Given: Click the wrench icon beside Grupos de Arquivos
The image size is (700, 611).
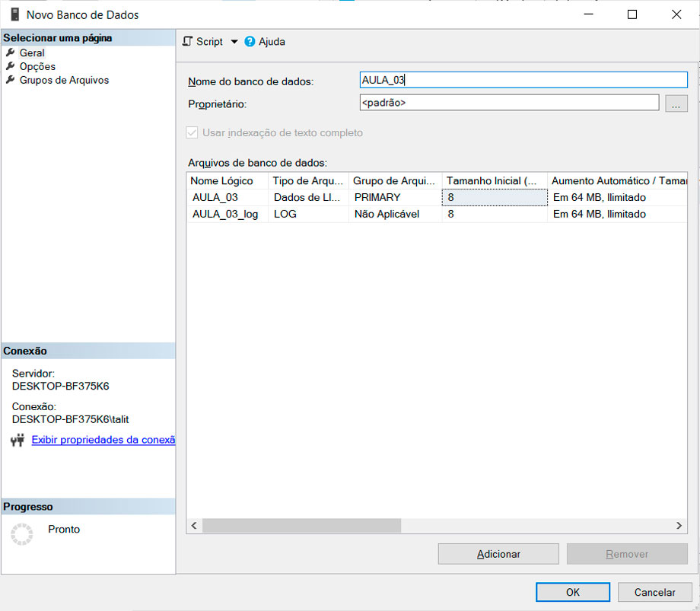Looking at the screenshot, I should [10, 80].
